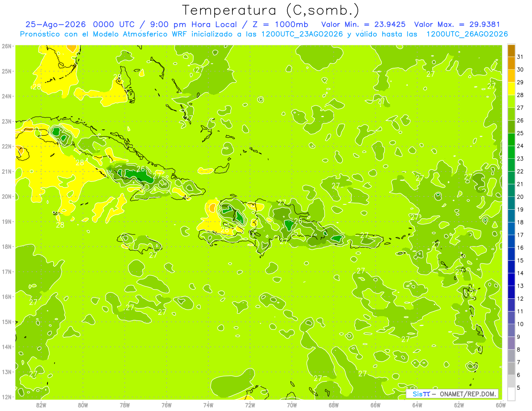Click the "13N" latitude label
The image size is (532, 411).
7,372
